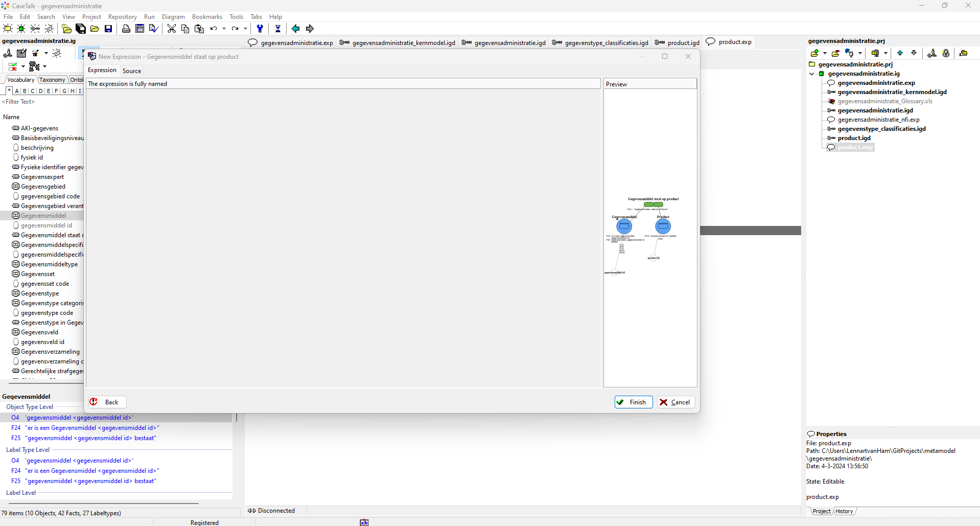Click the hourglass icon in the toolbar
This screenshot has width=980, height=526.
(x=277, y=29)
